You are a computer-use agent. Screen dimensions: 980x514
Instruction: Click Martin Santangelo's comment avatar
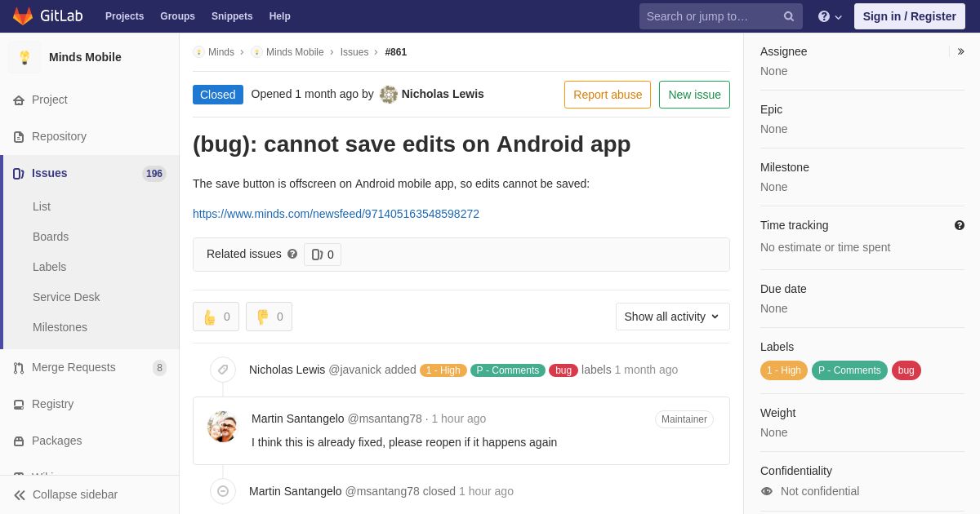click(222, 427)
